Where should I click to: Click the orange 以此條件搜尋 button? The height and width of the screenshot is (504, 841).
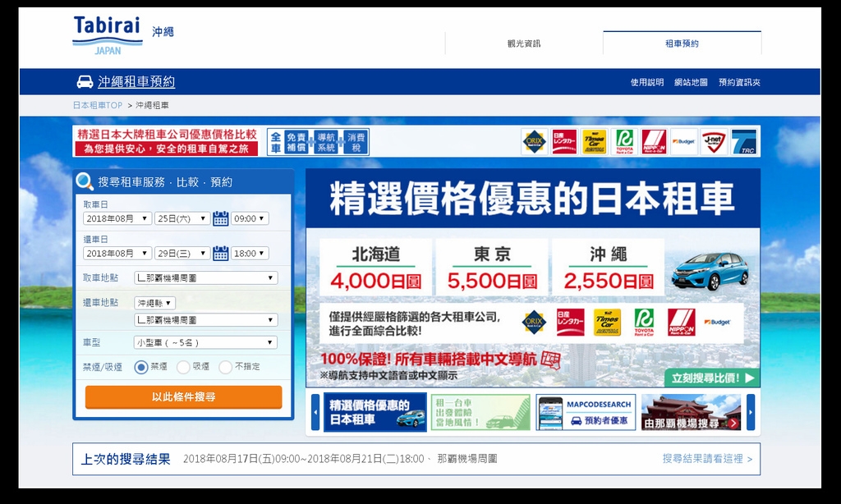coord(183,396)
